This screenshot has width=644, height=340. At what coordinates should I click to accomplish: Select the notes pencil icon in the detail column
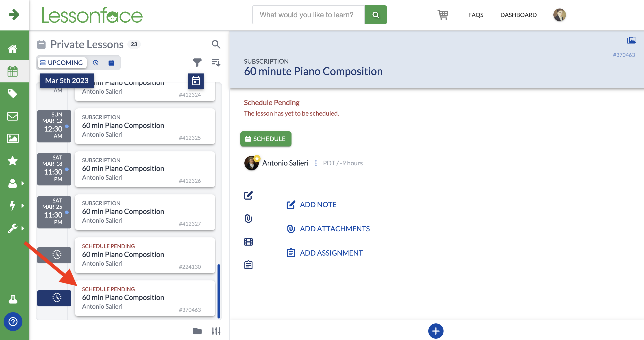(x=248, y=196)
